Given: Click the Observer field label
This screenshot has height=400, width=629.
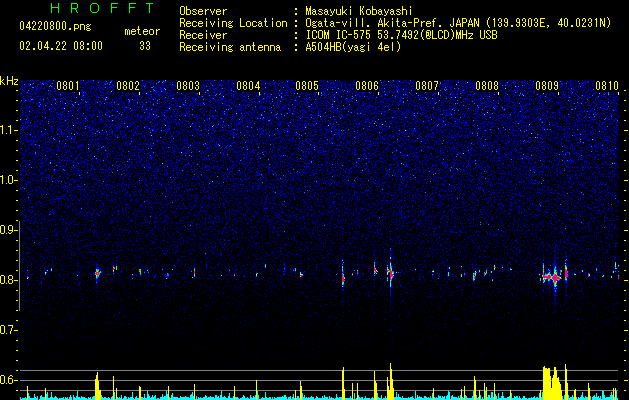Looking at the screenshot, I should 203,11.
